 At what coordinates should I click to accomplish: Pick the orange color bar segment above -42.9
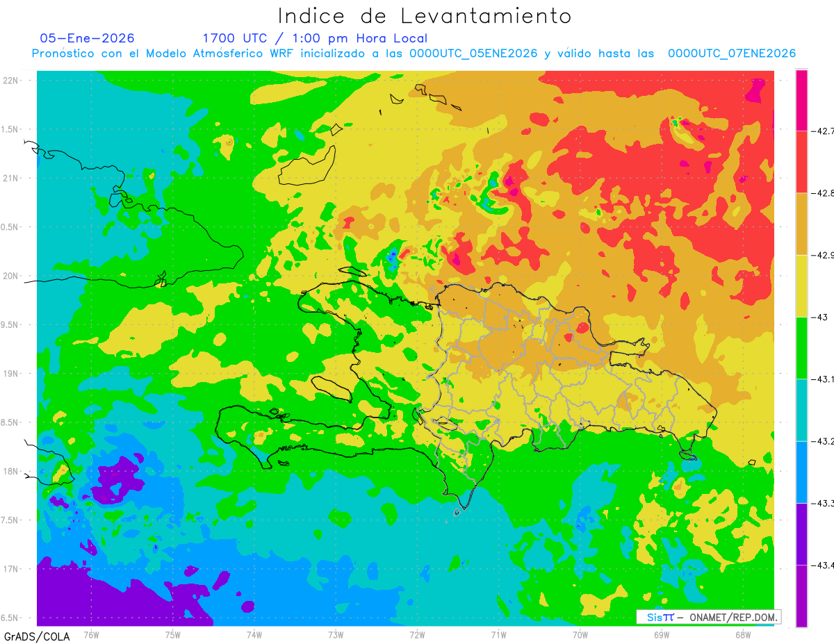[801, 224]
